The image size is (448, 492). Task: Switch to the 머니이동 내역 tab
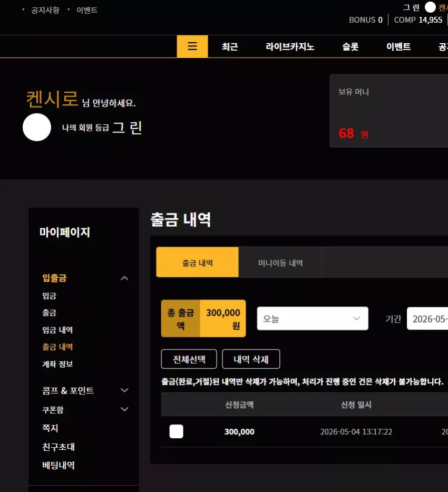click(x=280, y=262)
